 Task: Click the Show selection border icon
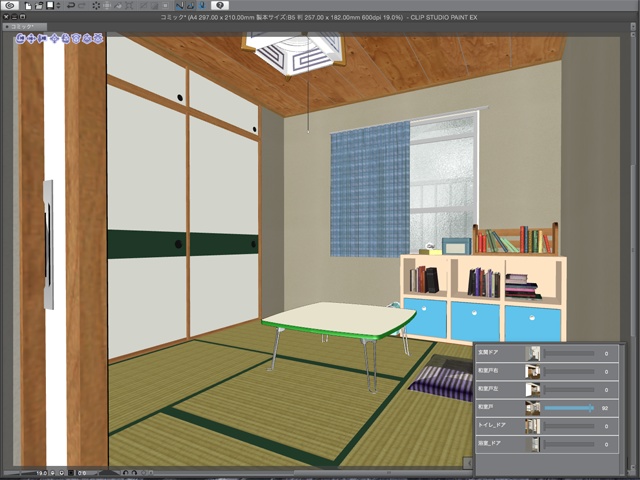[x=165, y=6]
